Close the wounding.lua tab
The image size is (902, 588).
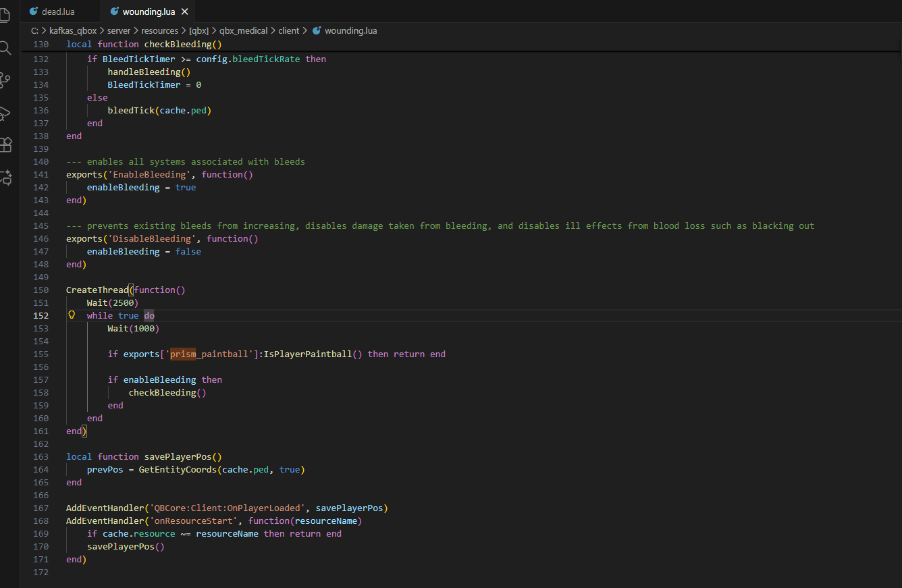[185, 11]
